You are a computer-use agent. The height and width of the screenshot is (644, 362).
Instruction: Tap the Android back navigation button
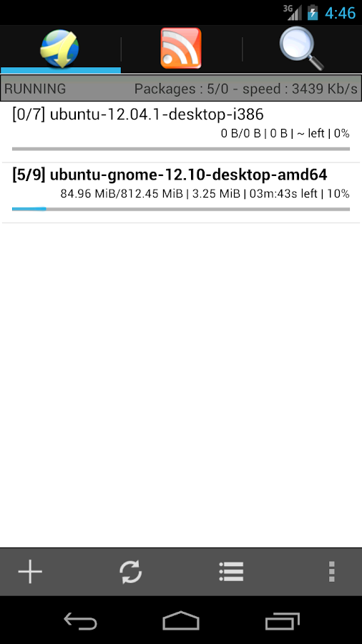coord(80,620)
